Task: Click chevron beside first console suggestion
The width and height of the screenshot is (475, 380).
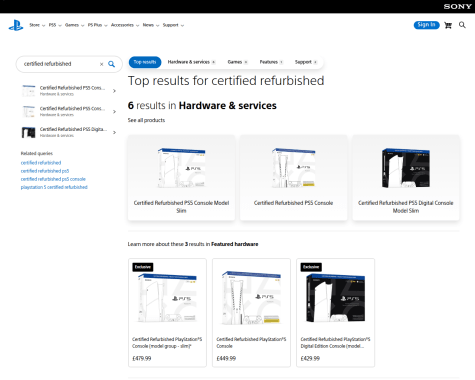Action: 114,91
